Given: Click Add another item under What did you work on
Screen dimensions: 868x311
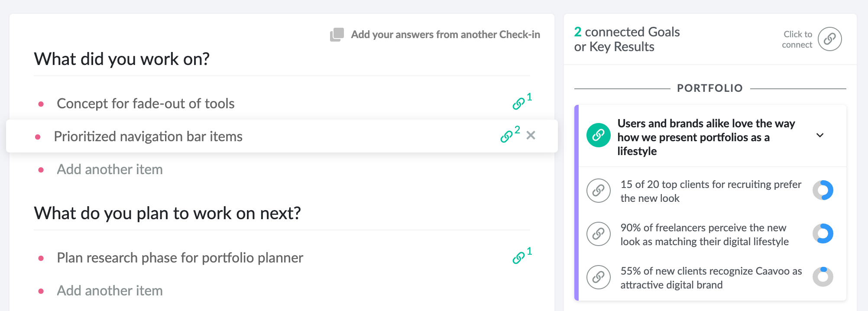Looking at the screenshot, I should point(110,169).
